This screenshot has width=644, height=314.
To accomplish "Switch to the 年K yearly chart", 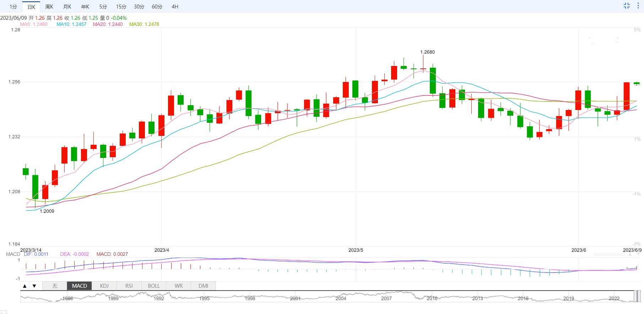I will (x=85, y=7).
